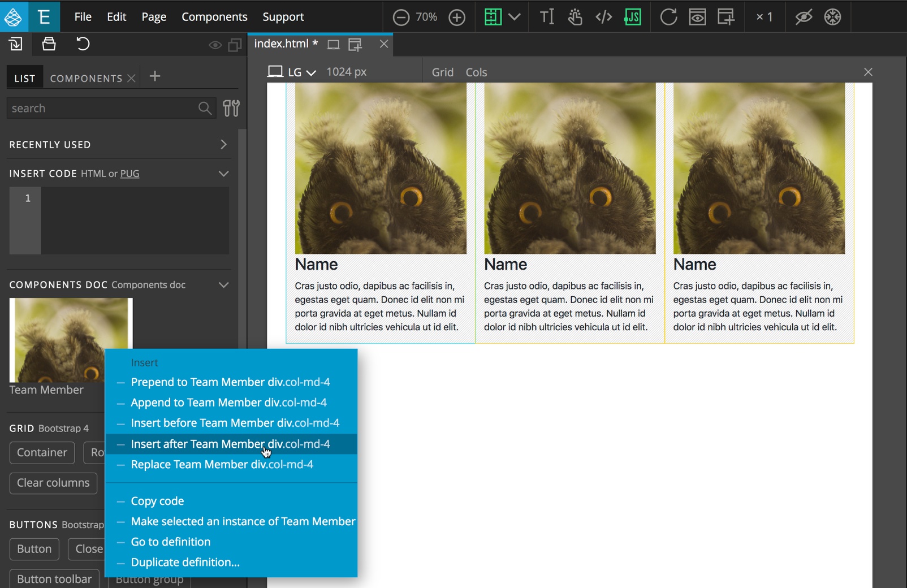Close the index.html tab

[384, 44]
